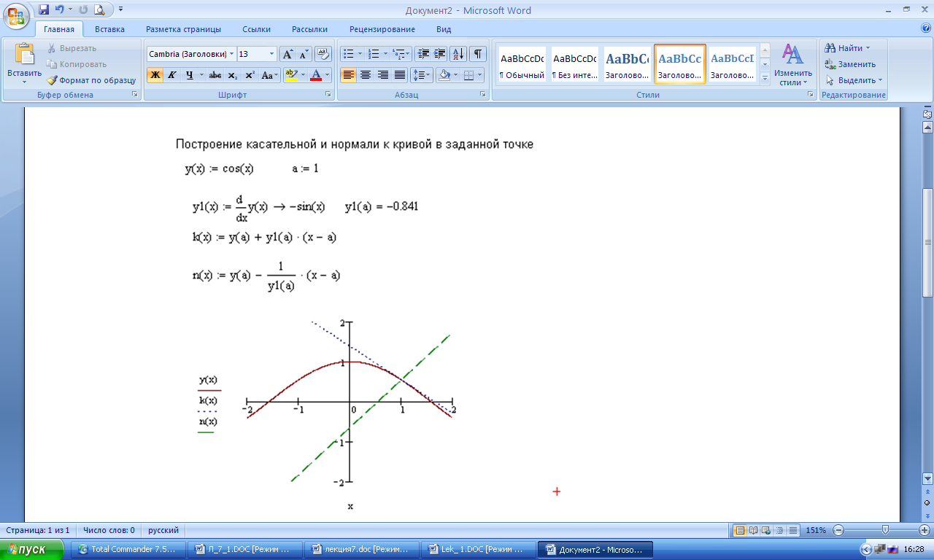
Task: Open Word Help question mark icon
Action: [926, 28]
